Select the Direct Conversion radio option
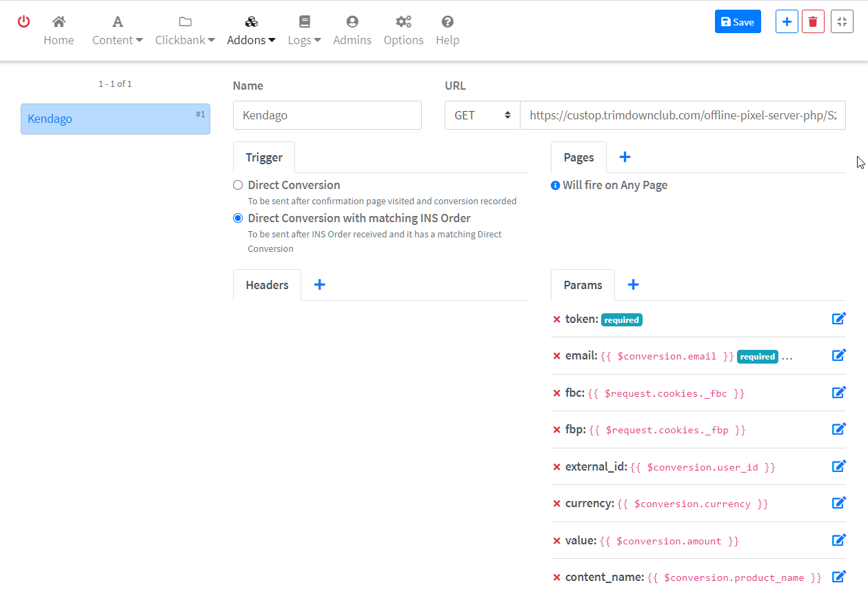Viewport: 868px width, 592px height. [x=238, y=185]
